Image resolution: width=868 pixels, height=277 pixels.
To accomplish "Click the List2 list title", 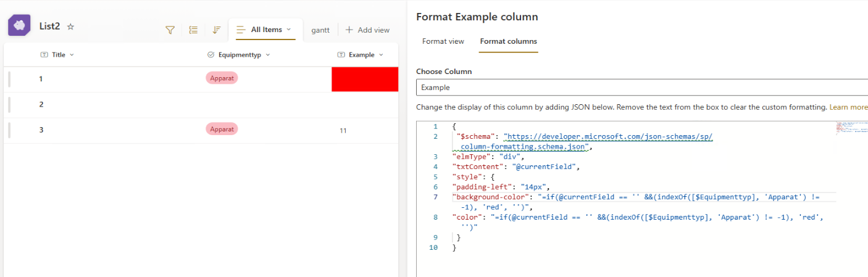I will coord(50,27).
